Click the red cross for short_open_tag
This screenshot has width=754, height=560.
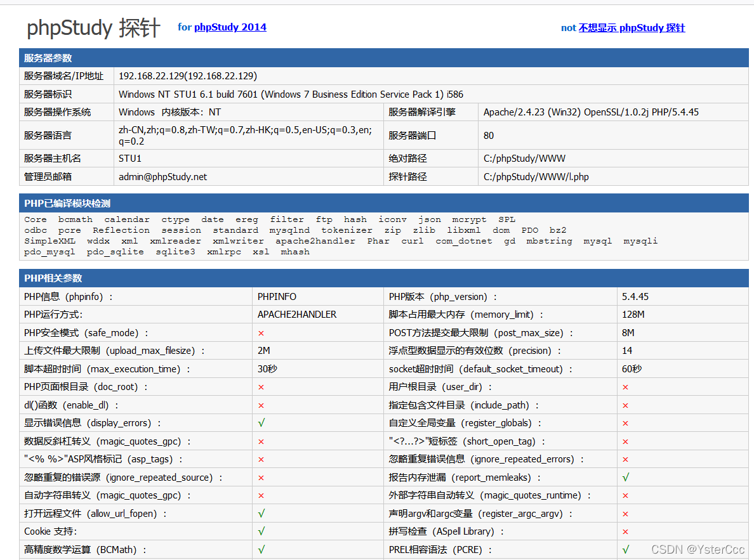pos(625,442)
